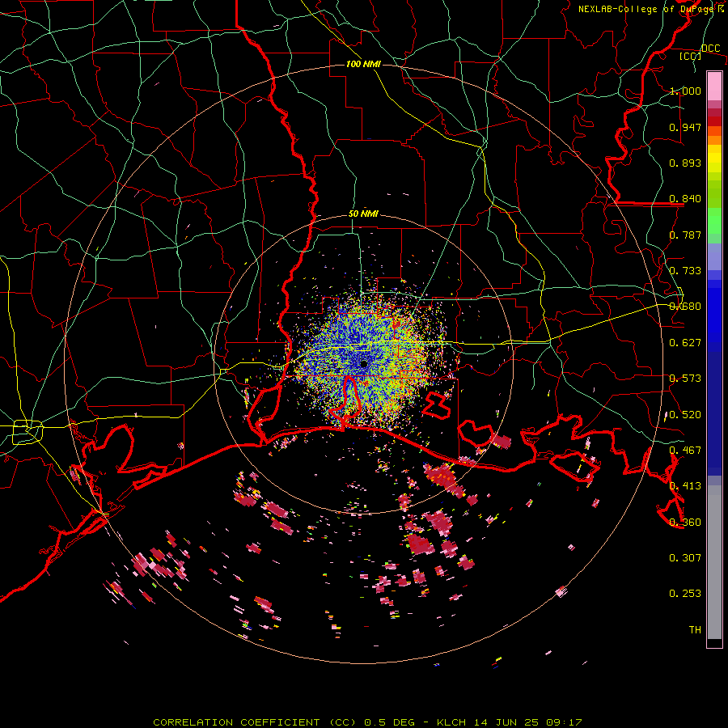This screenshot has width=728, height=728.
Task: Click the [CC] legend heading
Action: 691,56
